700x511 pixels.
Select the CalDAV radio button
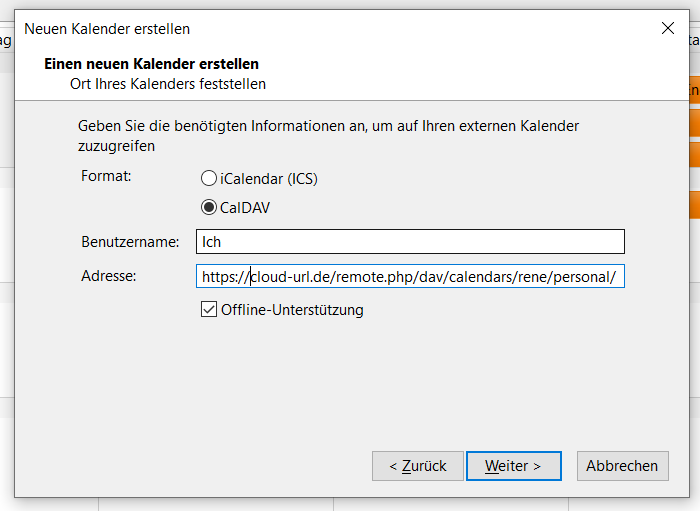(209, 208)
